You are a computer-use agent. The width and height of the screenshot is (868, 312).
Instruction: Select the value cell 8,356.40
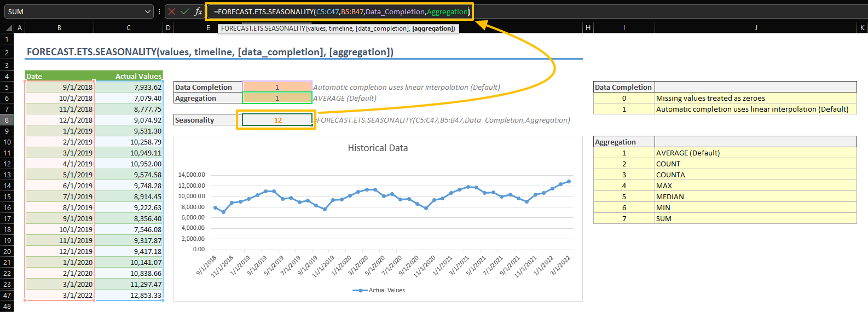click(129, 218)
